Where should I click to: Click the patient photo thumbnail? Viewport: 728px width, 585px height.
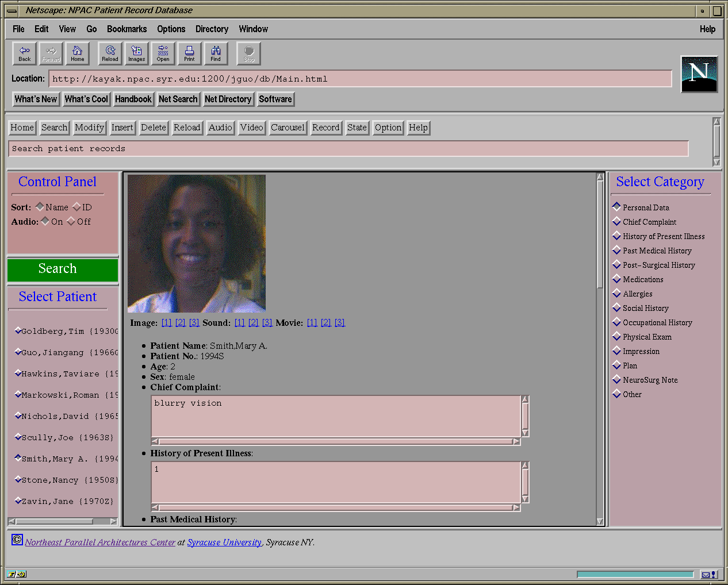pos(197,244)
